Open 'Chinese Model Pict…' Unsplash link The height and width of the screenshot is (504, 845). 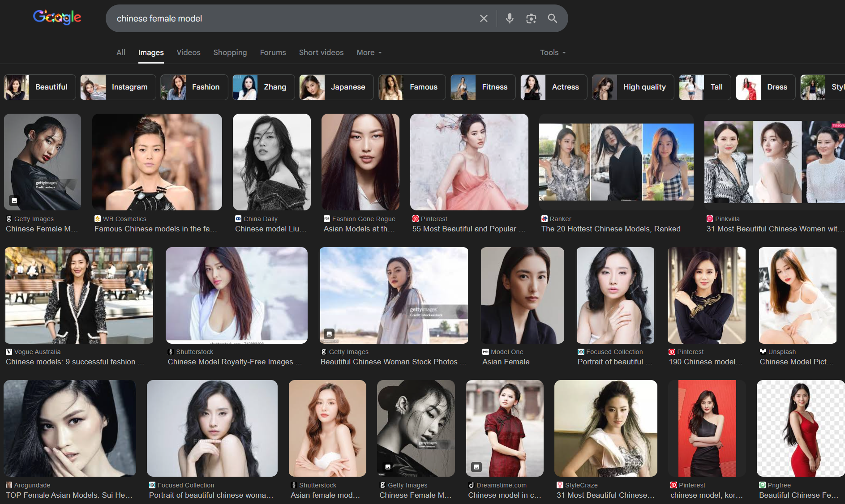pyautogui.click(x=797, y=362)
